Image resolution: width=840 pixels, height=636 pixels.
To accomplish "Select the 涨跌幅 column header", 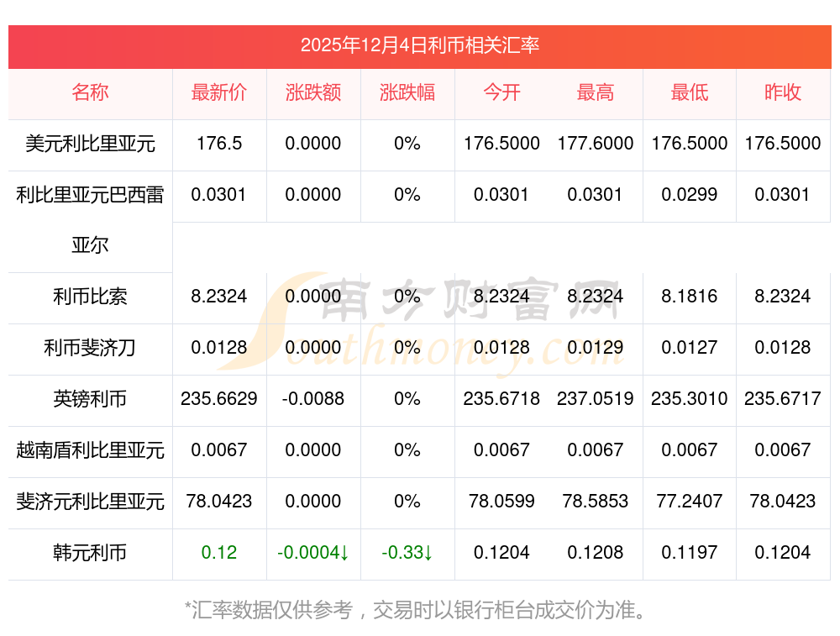I will click(407, 92).
